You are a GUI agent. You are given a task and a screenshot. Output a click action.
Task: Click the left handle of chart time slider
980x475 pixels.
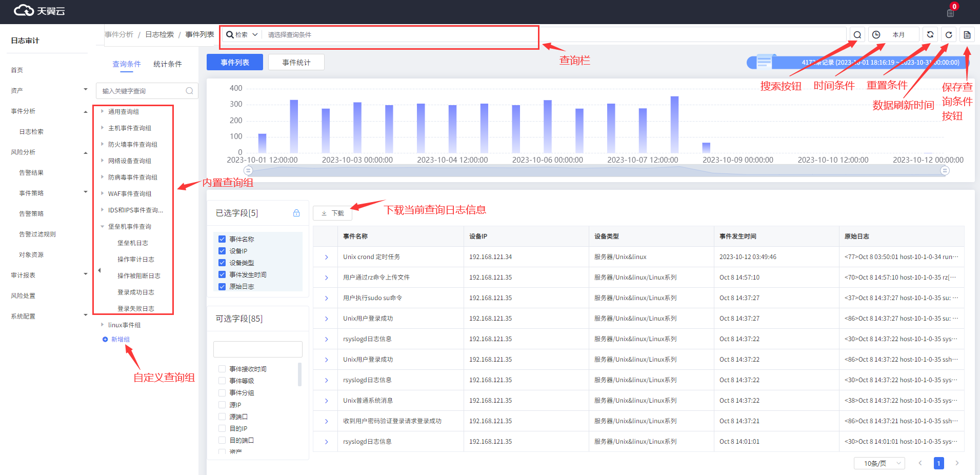(x=248, y=170)
